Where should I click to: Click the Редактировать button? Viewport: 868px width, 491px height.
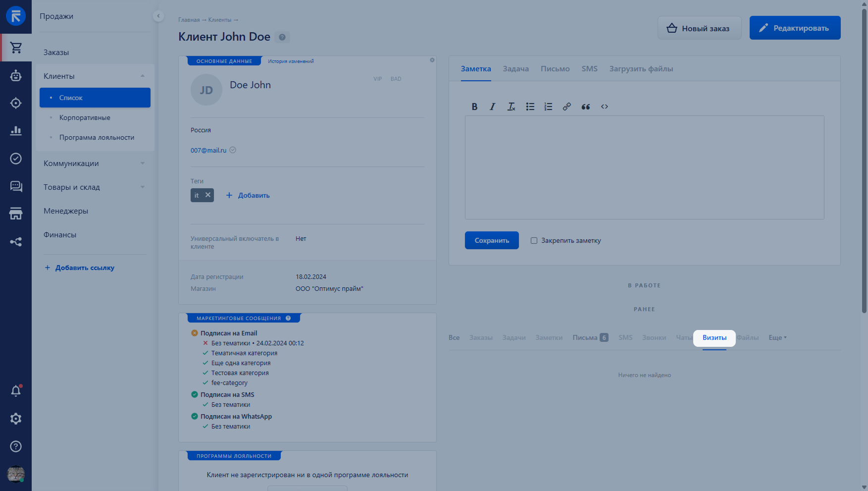(795, 28)
